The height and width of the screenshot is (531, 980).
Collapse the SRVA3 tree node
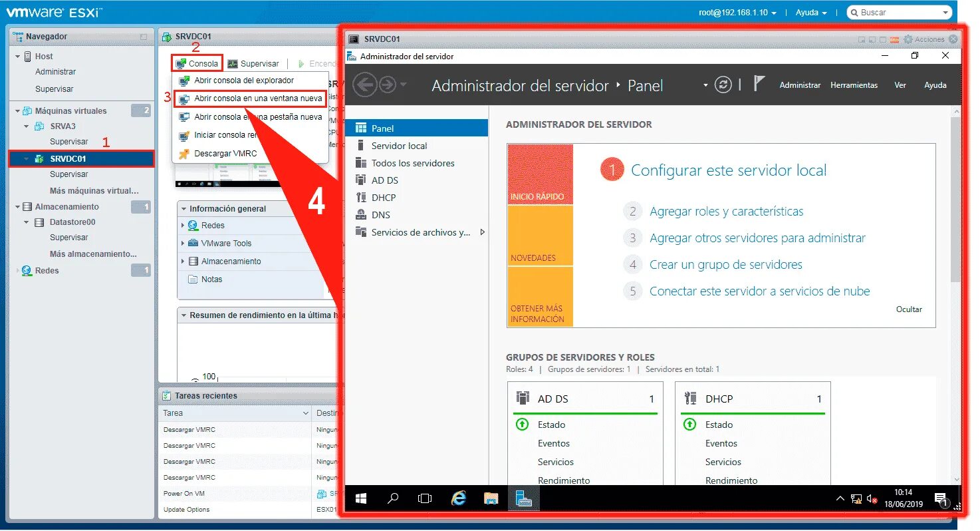(x=27, y=126)
